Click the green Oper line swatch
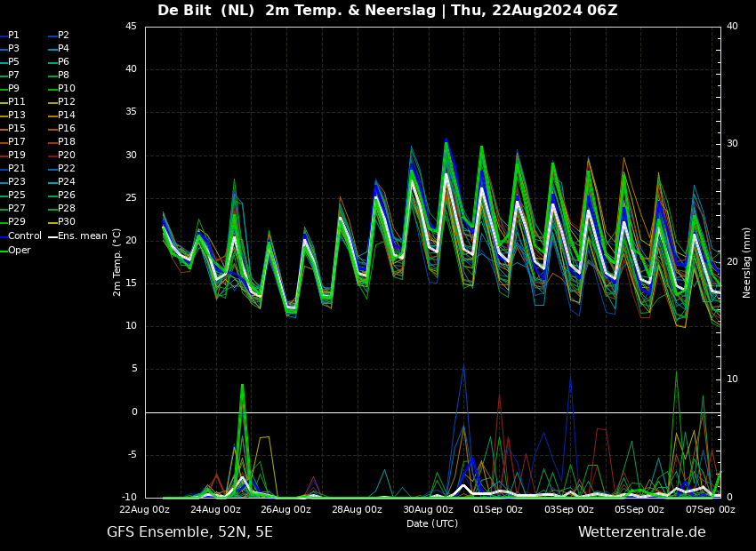The height and width of the screenshot is (551, 756). coord(4,250)
